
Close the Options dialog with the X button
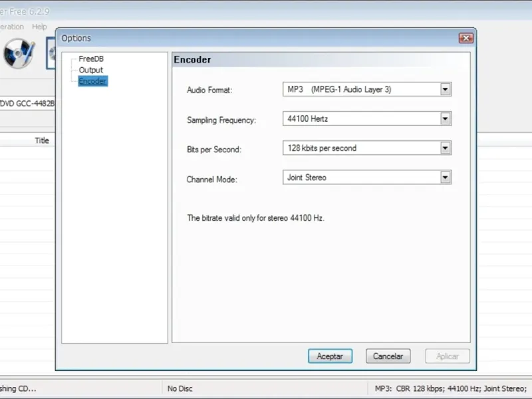(x=466, y=38)
